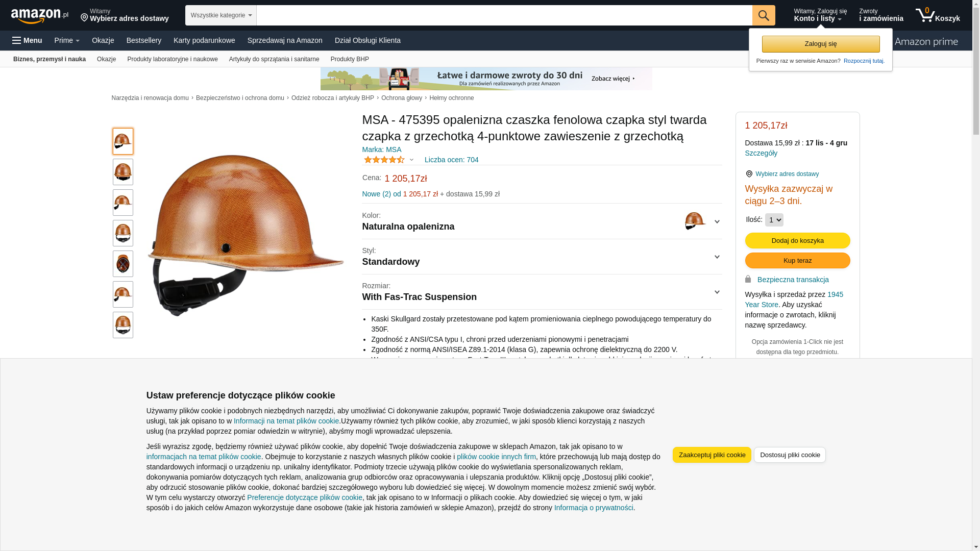This screenshot has height=551, width=980.
Task: Click the search magnifier button
Action: click(764, 15)
